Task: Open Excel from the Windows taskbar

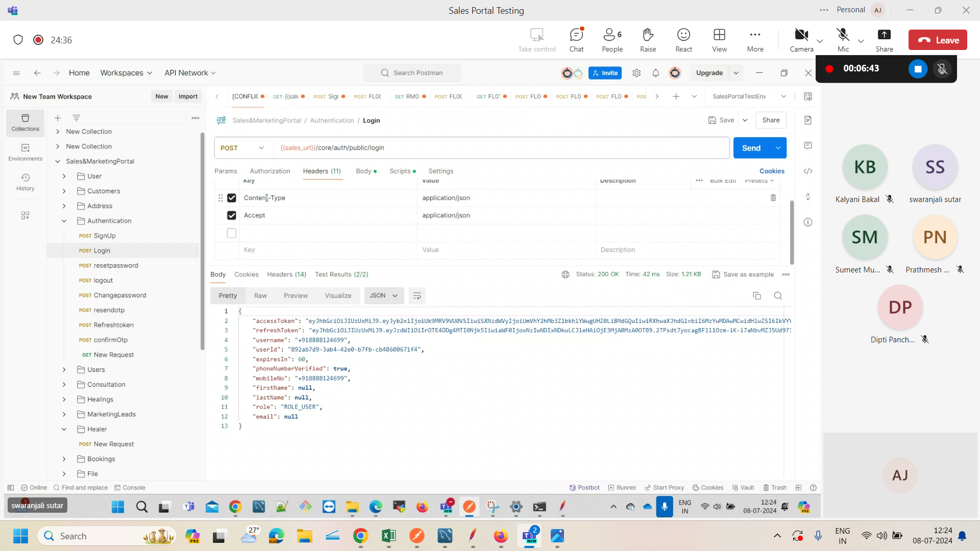Action: [389, 536]
